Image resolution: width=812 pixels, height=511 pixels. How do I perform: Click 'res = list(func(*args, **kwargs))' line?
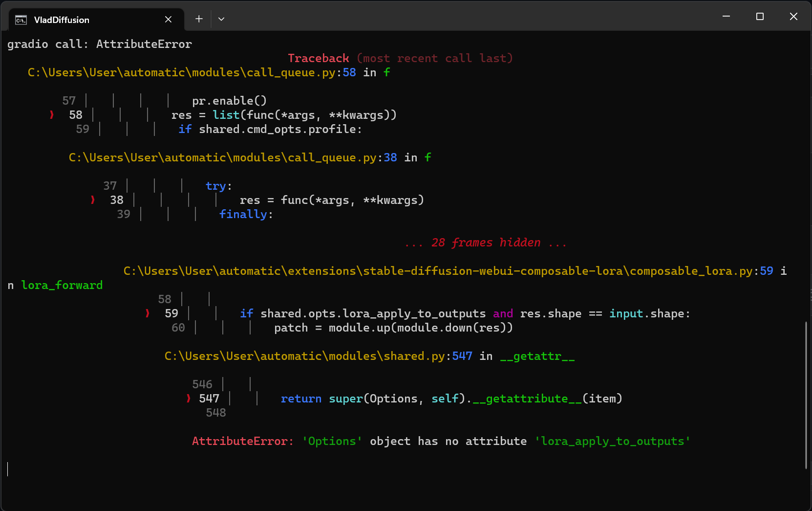[x=284, y=115]
